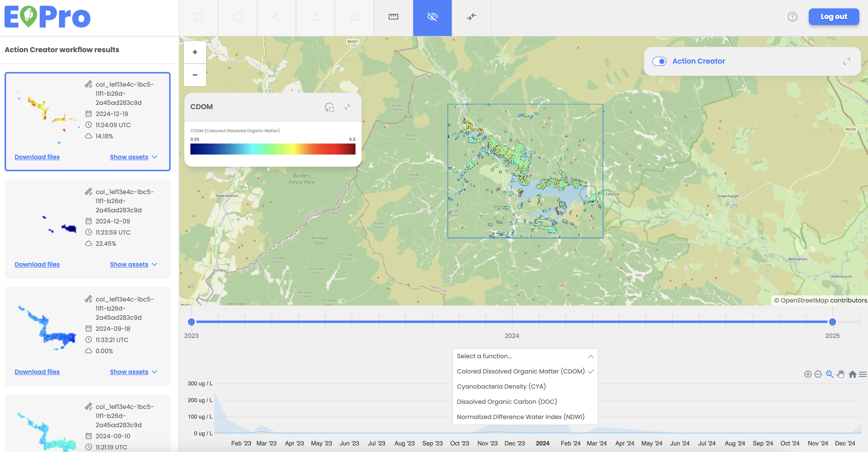
Task: Expand the Action Creator panel
Action: (x=846, y=61)
